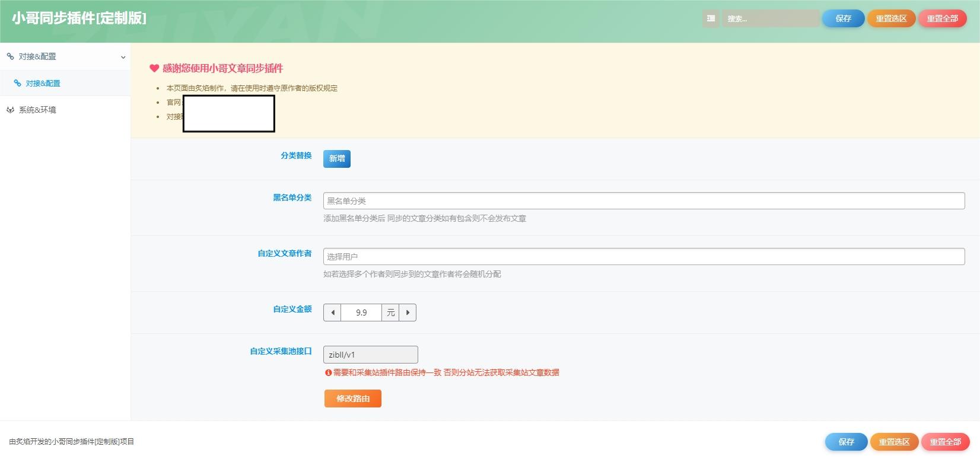Viewport: 980px width, 459px height.
Task: Click the 自定义采集池接口 label
Action: pos(281,351)
